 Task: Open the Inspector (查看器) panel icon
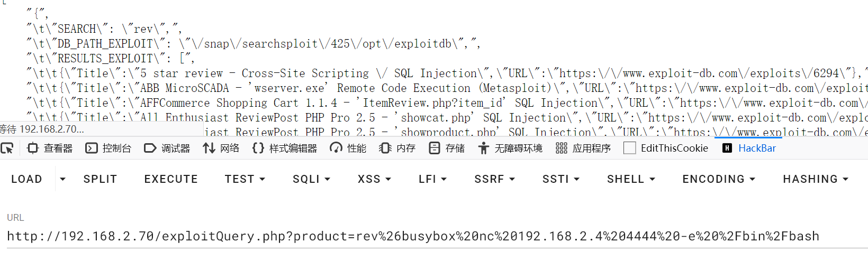(x=33, y=148)
